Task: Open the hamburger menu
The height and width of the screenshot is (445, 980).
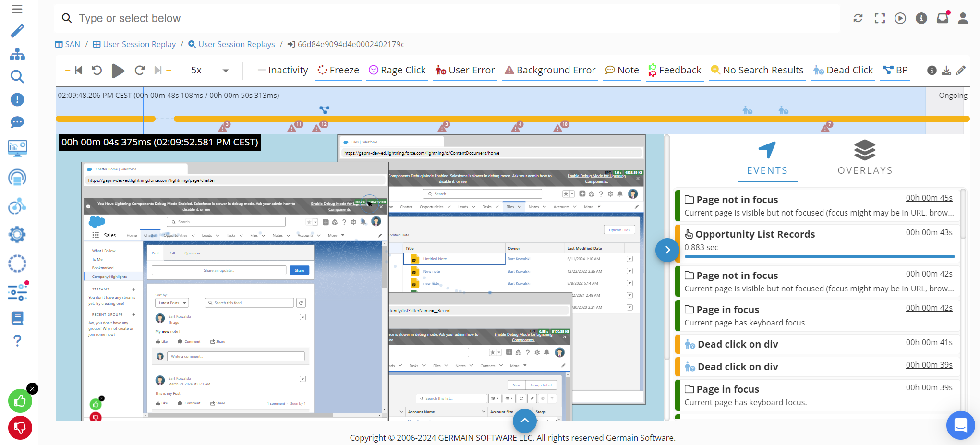Action: click(17, 9)
